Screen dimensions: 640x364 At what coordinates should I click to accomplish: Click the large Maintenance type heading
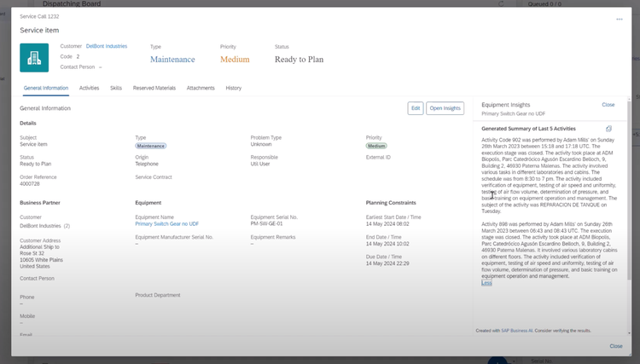172,60
